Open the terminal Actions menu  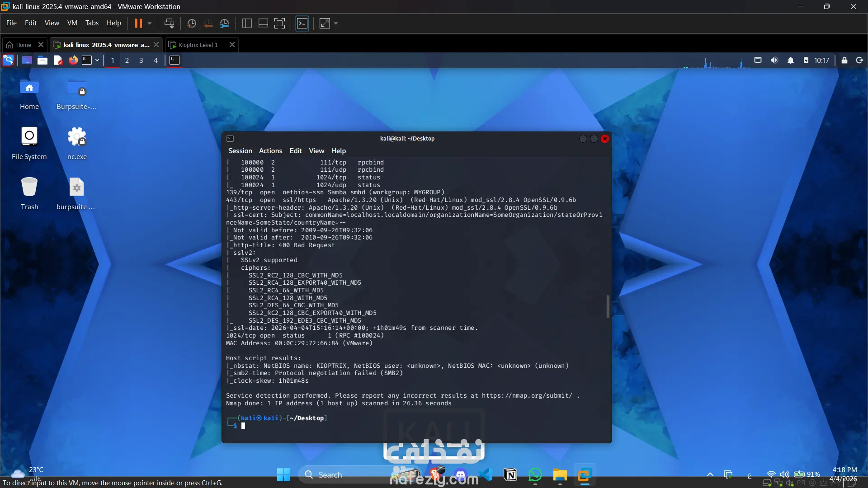(270, 151)
